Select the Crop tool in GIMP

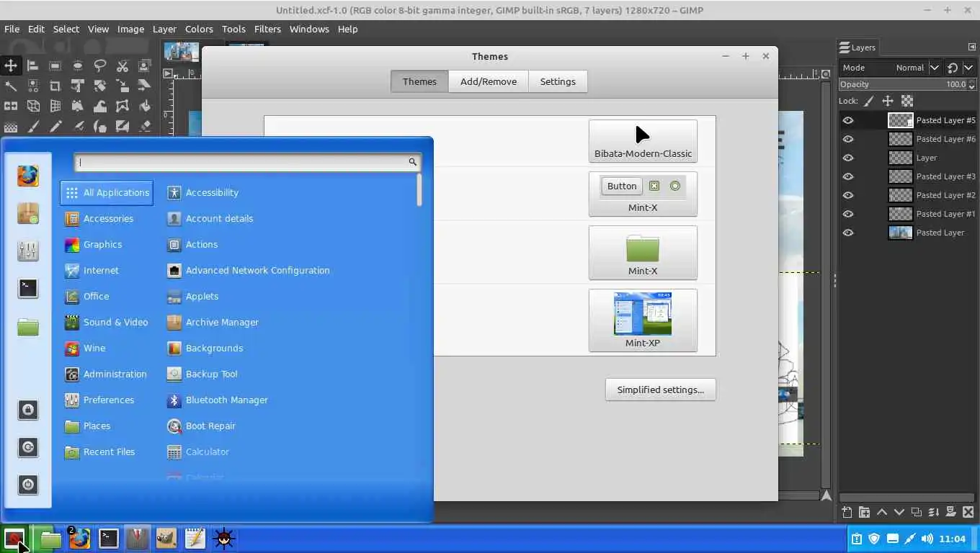[x=55, y=86]
